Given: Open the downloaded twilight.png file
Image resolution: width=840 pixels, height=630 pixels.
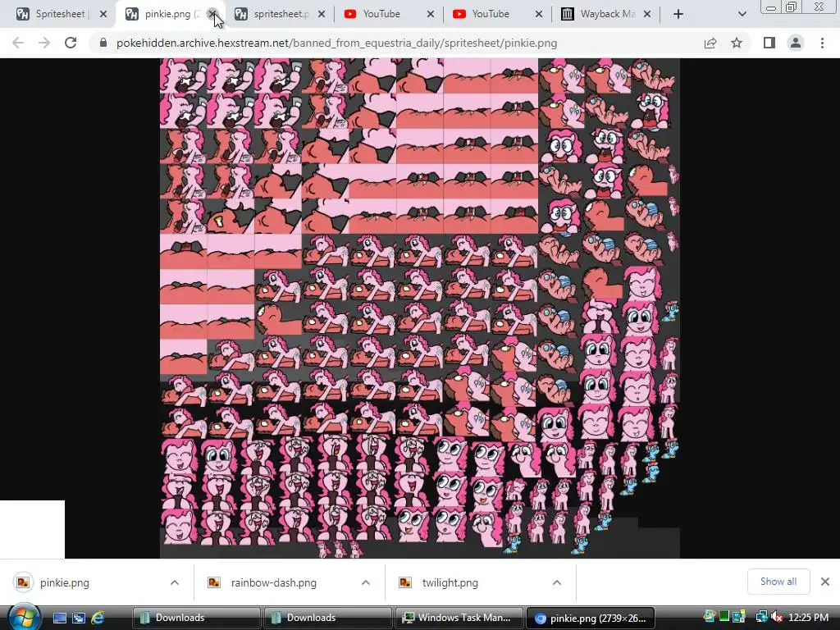Looking at the screenshot, I should (x=450, y=582).
